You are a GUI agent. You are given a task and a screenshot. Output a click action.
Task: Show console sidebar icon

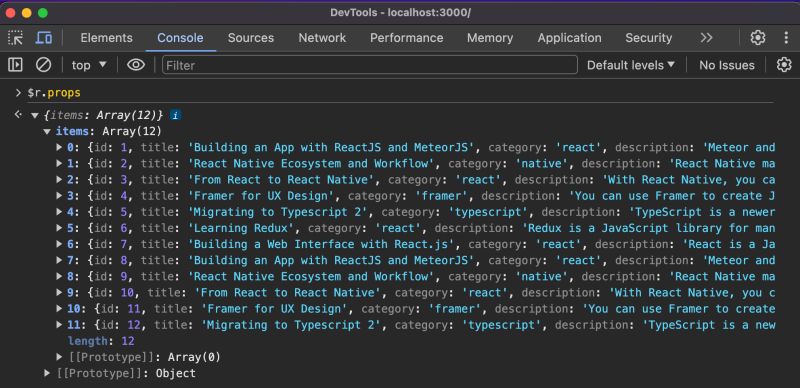[x=15, y=65]
